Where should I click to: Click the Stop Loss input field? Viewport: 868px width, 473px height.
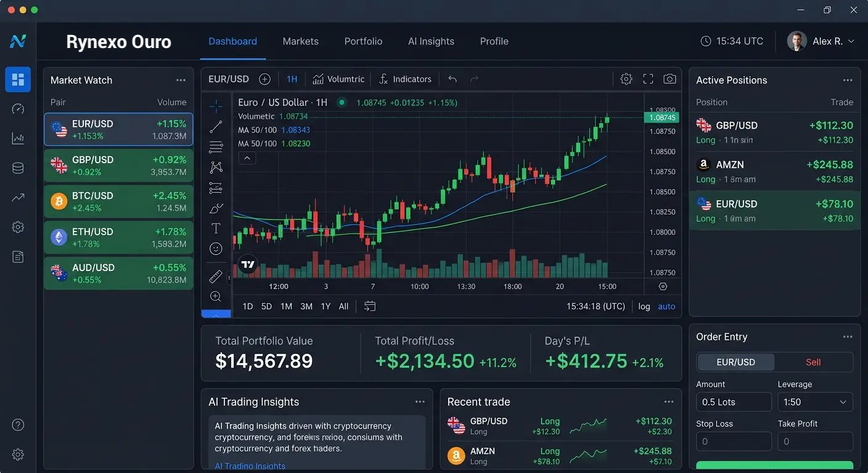coord(734,442)
